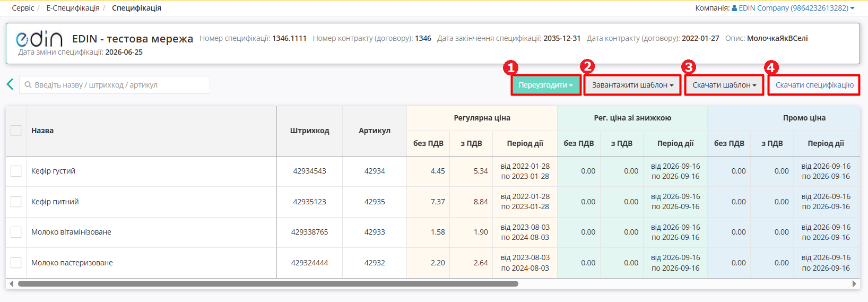Click the contract date 2022-01-27
This screenshot has width=868, height=302.
(700, 38)
